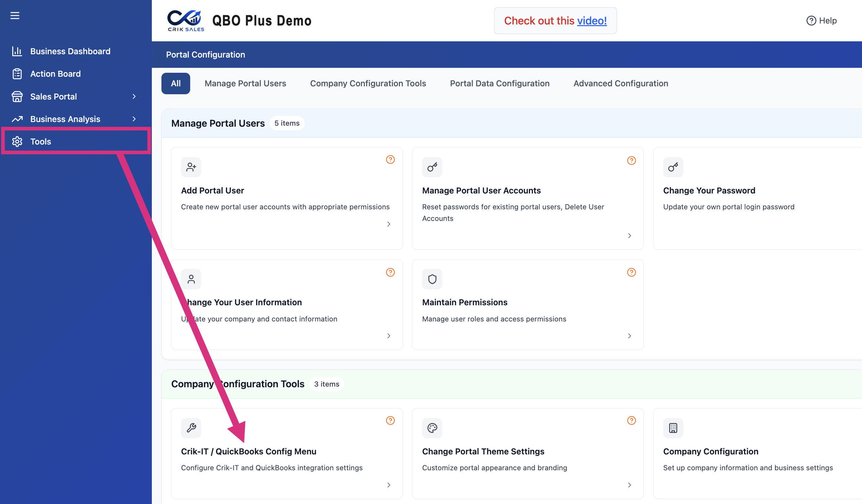Open the video link in the banner
This screenshot has height=504, width=862.
[592, 21]
